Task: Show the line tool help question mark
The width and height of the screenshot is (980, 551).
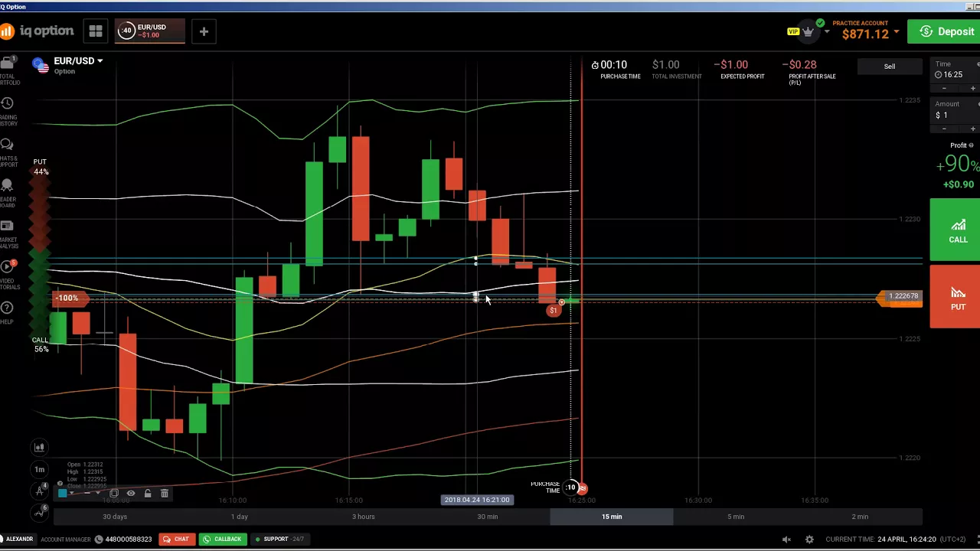Action: [60, 484]
